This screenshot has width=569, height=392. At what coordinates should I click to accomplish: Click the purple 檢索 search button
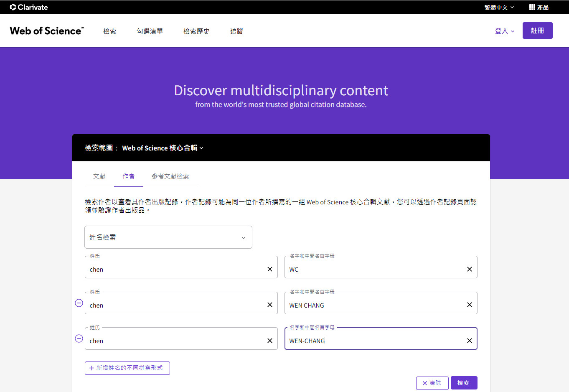pyautogui.click(x=464, y=383)
